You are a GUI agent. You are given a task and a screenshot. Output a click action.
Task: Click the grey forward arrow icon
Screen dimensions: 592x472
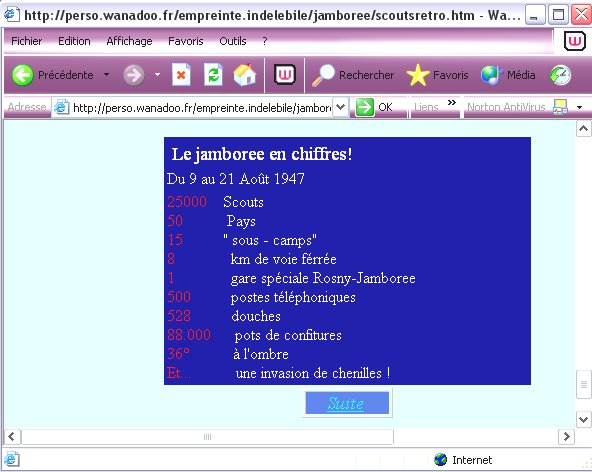tap(134, 75)
